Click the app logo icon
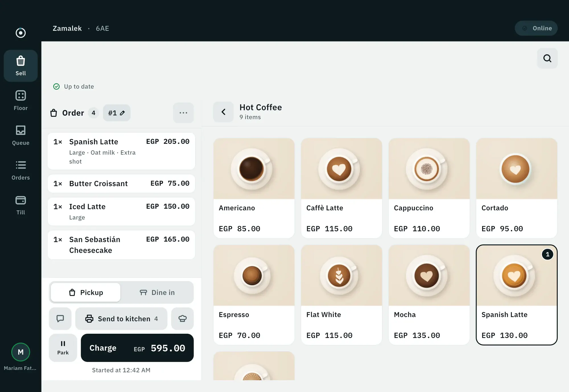Screen dimensions: 569x392 pos(20,33)
